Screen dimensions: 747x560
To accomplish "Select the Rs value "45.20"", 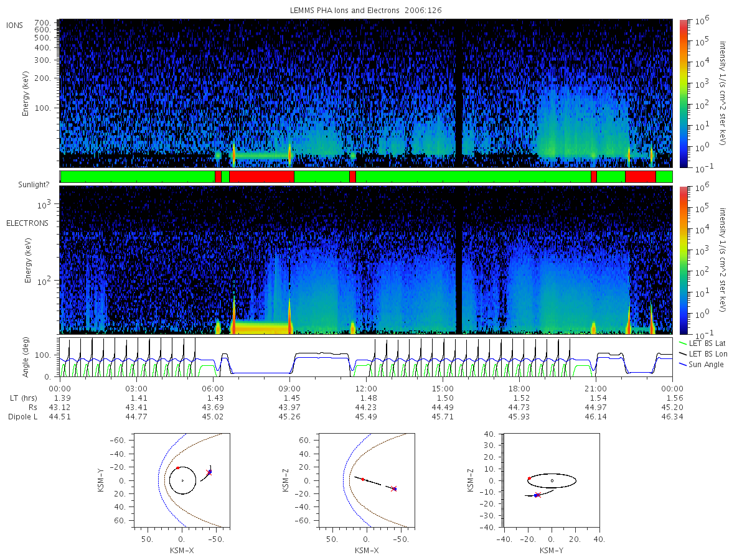I will (x=672, y=407).
